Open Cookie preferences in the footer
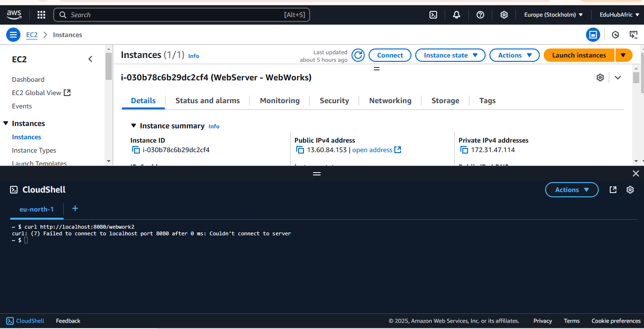This screenshot has width=644, height=329. click(616, 321)
